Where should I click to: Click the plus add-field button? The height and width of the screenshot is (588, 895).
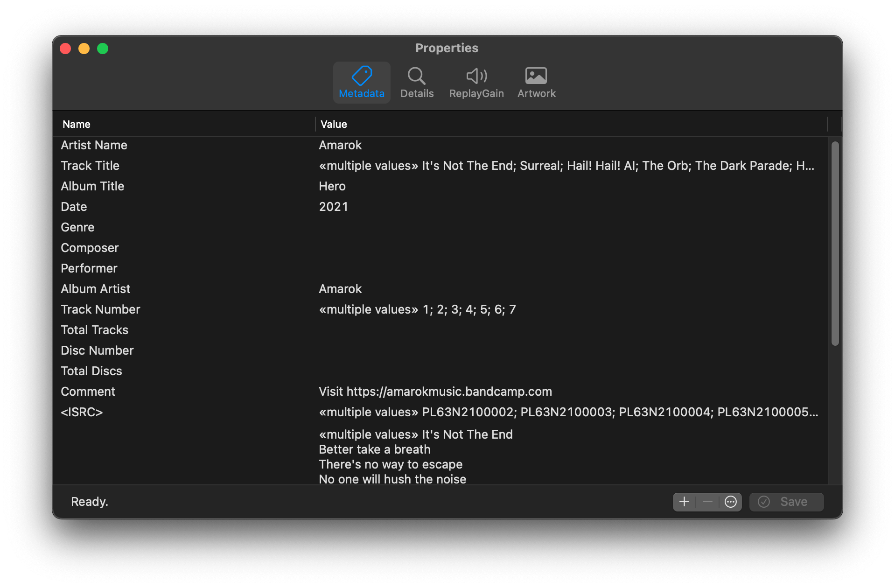click(684, 502)
